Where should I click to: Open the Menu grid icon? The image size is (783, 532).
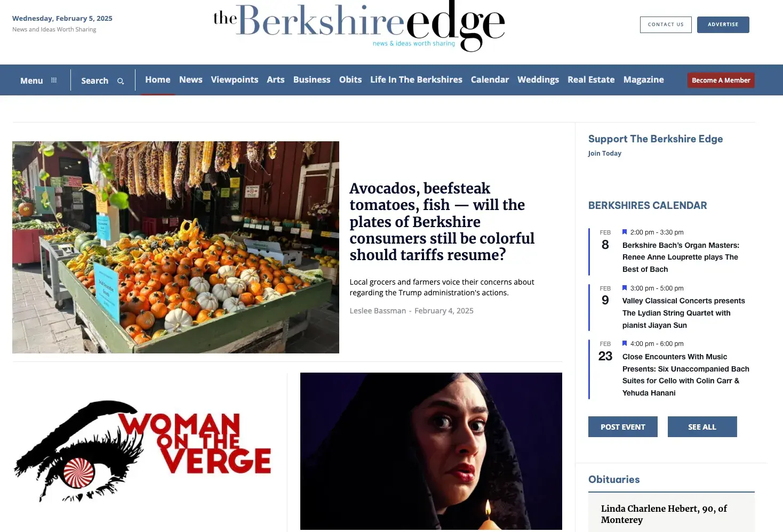54,80
